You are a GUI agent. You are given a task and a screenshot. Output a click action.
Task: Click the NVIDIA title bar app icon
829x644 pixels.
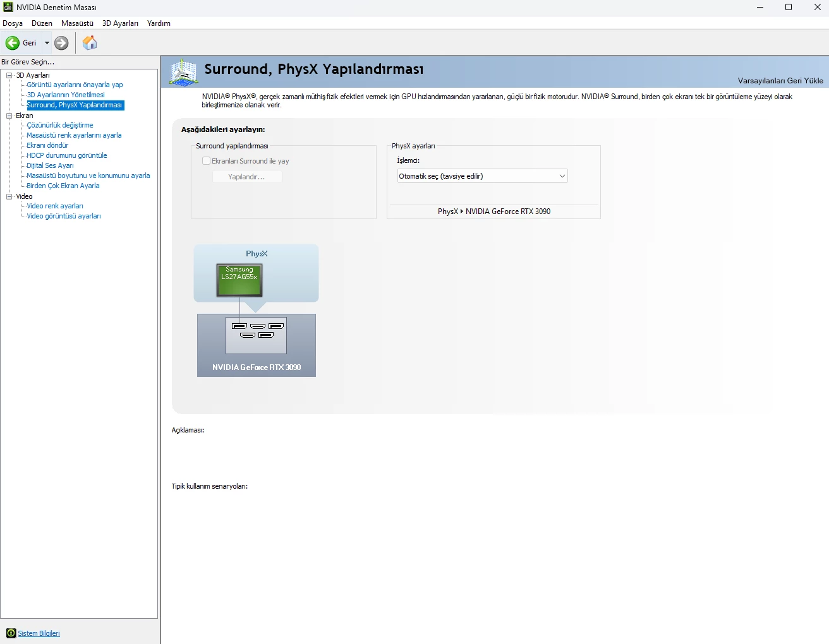[8, 7]
